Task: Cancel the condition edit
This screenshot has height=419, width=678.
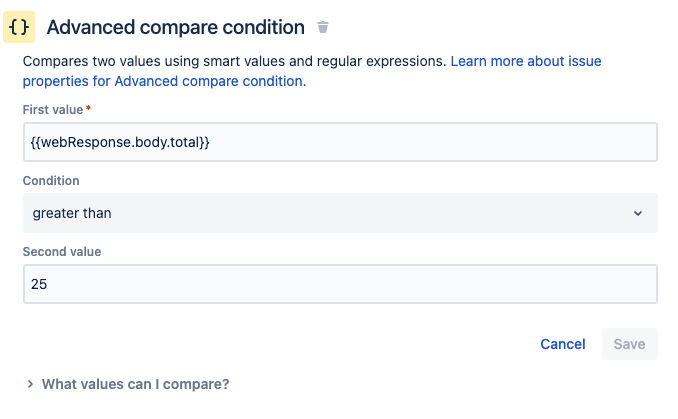Action: pyautogui.click(x=562, y=344)
